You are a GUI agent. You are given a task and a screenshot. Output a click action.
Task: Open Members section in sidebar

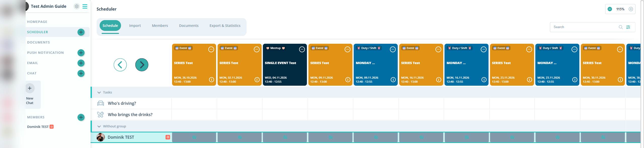36,117
